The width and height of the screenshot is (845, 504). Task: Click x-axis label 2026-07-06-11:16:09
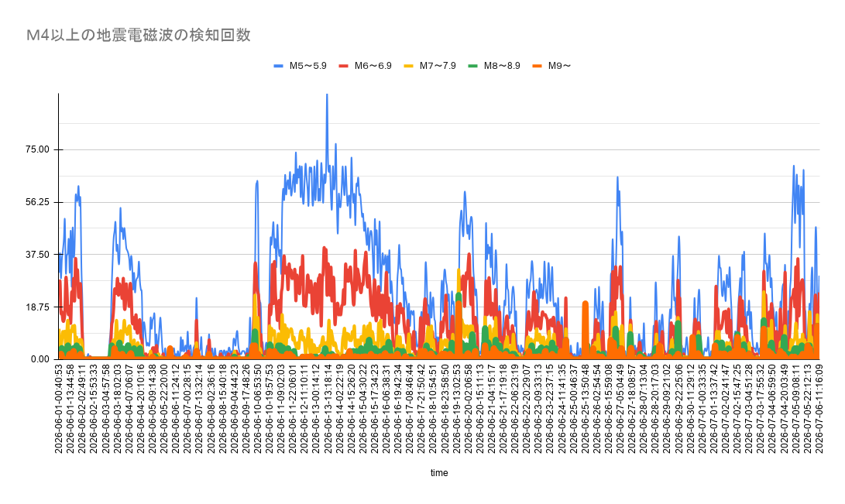click(x=819, y=409)
